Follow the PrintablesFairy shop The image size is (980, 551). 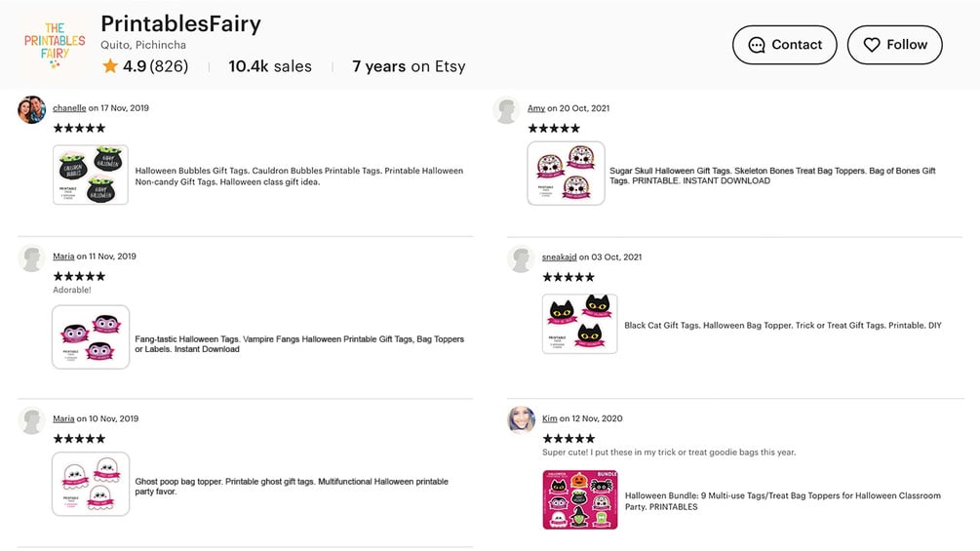894,45
